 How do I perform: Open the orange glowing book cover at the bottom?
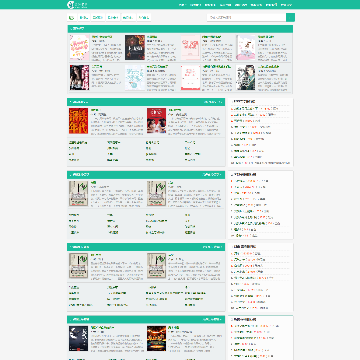click(x=157, y=339)
